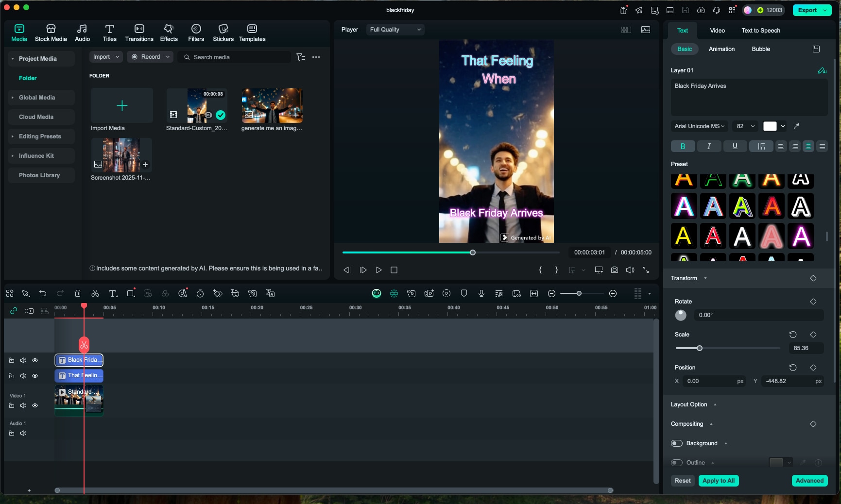
Task: Switch to the Text to Speech tab
Action: point(761,31)
